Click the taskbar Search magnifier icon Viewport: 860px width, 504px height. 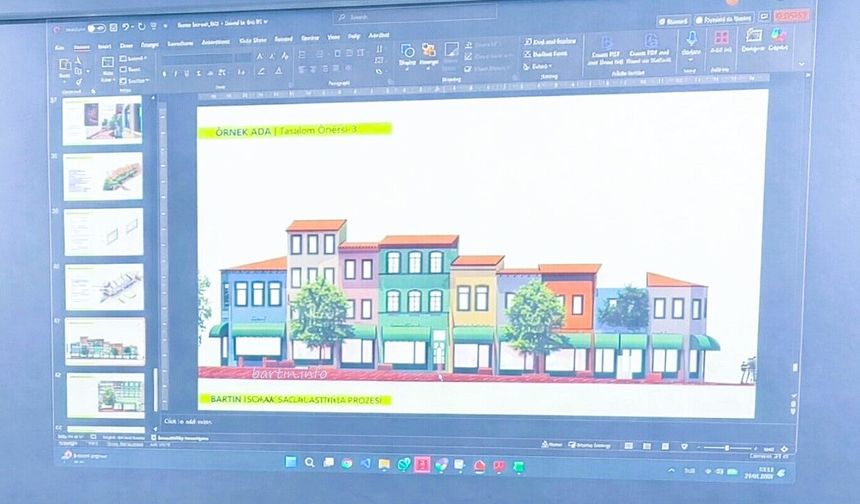(310, 462)
